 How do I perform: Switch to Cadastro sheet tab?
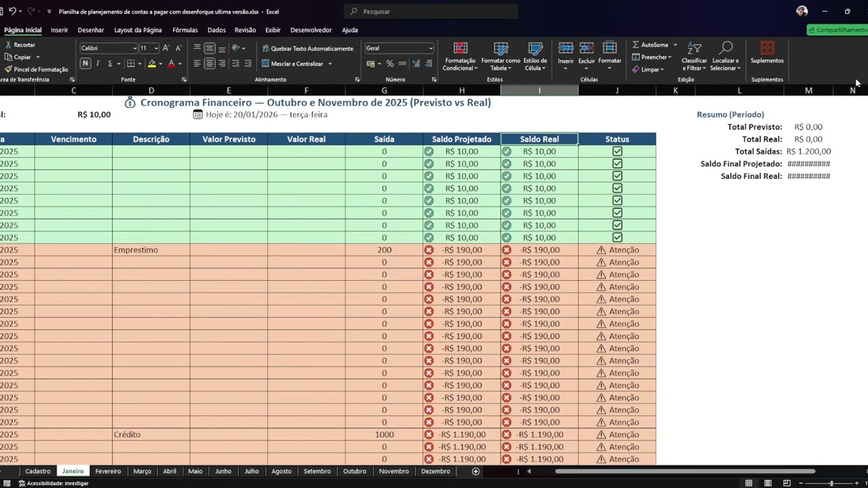pyautogui.click(x=38, y=471)
